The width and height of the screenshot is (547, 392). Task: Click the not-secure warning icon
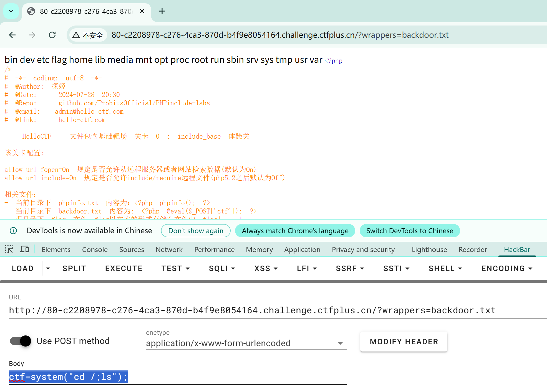click(x=76, y=35)
